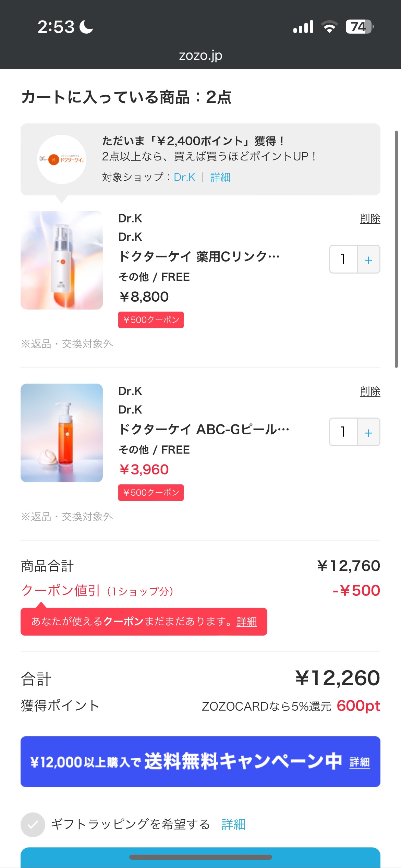Viewport: 401px width, 868px height.
Task: Delete the 薬用Cリンクル item from cart
Action: tap(370, 219)
